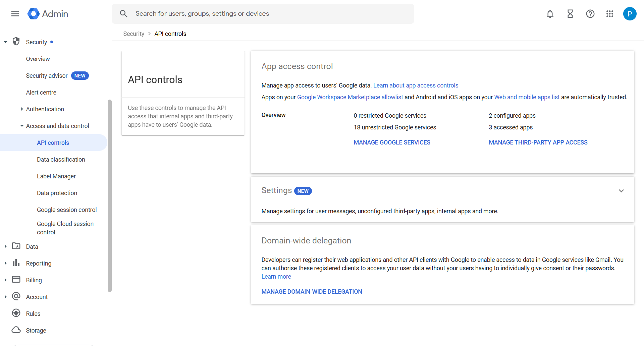Viewport: 644px width, 346px height.
Task: Expand the Reporting section
Action: (6, 263)
